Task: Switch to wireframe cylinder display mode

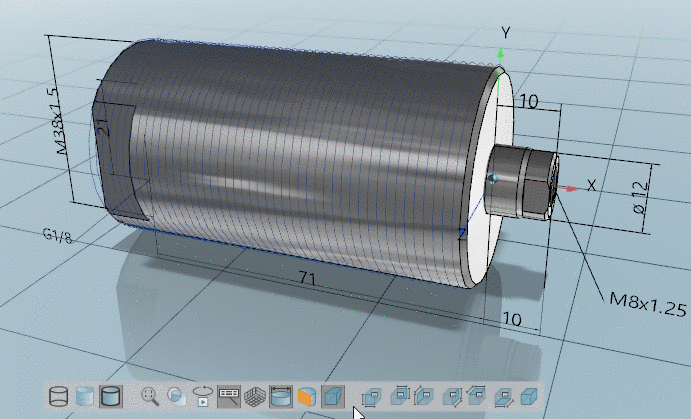Action: pos(58,396)
